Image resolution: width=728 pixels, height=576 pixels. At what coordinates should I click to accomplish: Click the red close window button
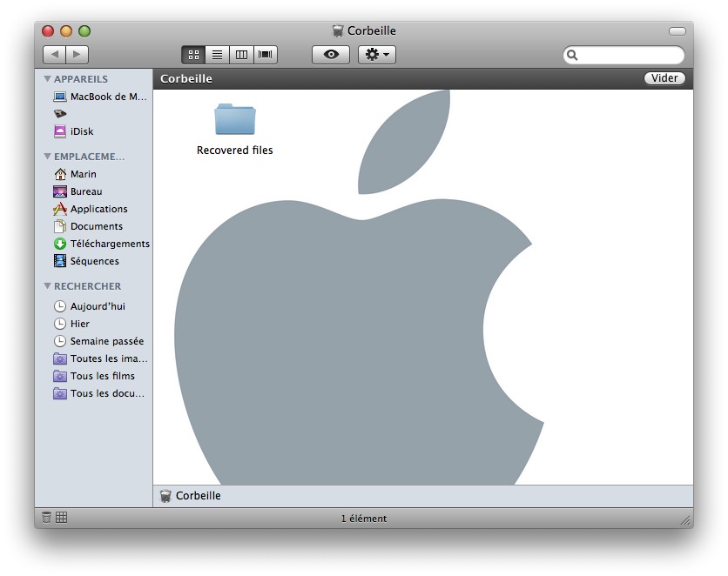click(47, 31)
